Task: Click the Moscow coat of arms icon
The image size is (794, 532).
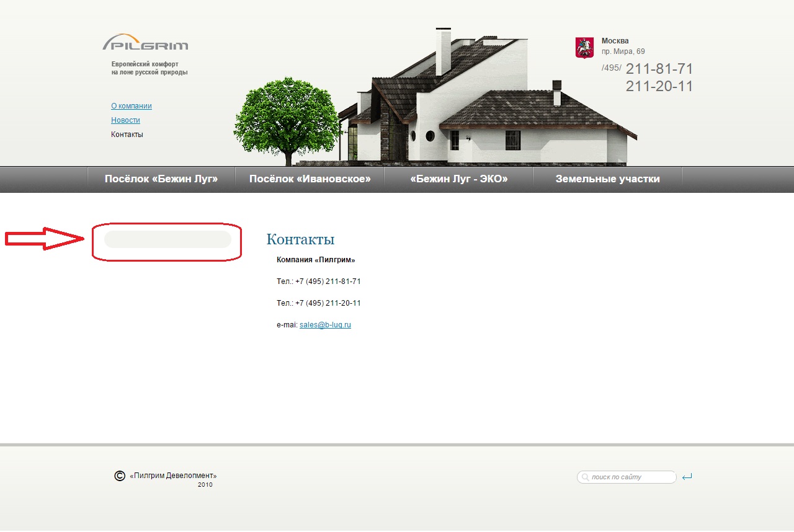Action: tap(584, 48)
